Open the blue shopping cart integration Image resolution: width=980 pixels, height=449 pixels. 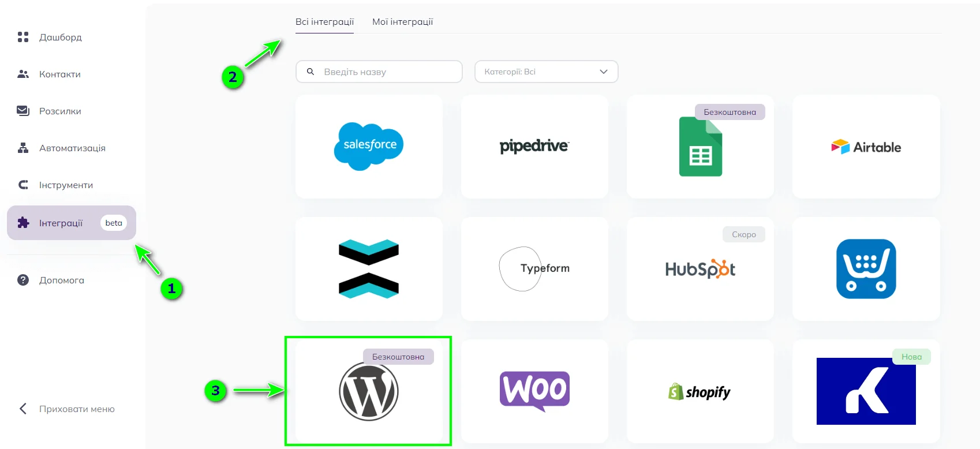(866, 269)
